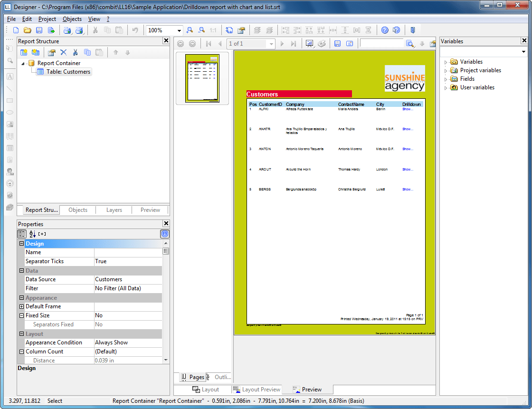Append a new table to the report container
Image resolution: width=532 pixels, height=409 pixels.
coord(24,53)
